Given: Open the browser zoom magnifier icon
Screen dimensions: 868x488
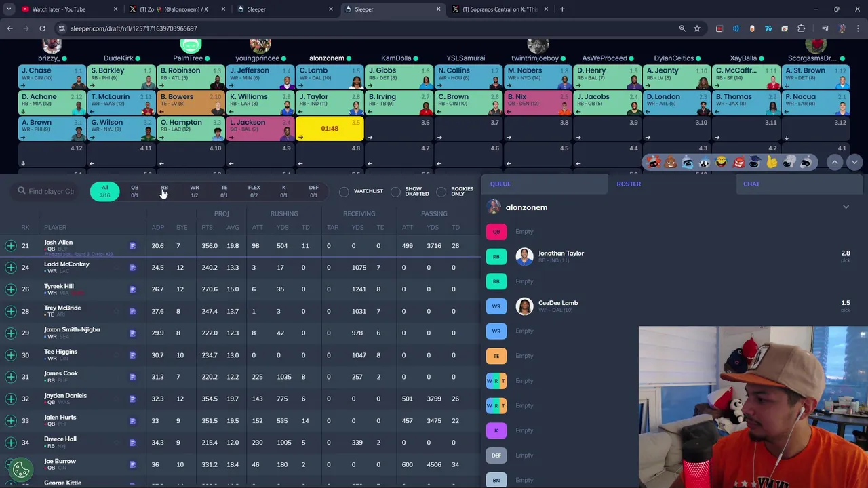Looking at the screenshot, I should click(682, 28).
